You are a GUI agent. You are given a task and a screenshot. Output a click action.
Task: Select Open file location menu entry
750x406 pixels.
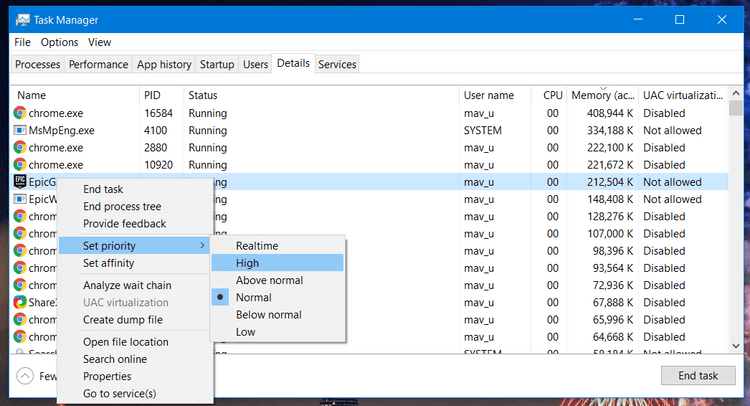coord(125,342)
